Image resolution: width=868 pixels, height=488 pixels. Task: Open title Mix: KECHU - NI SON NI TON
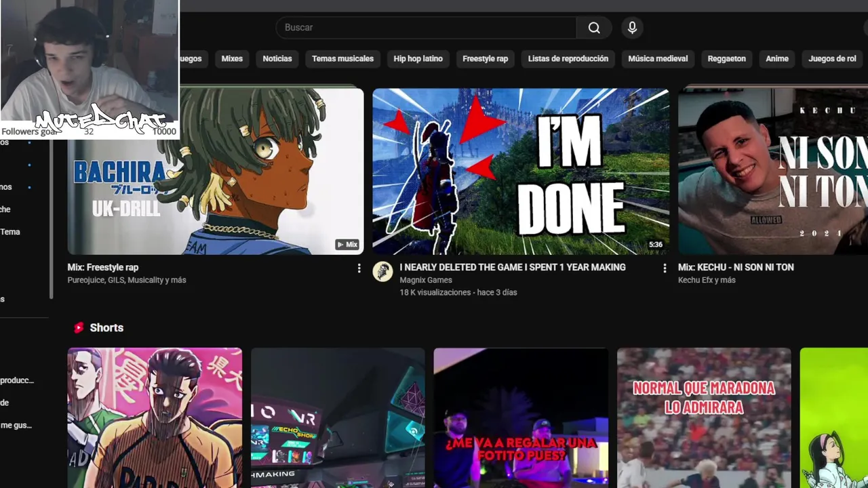pyautogui.click(x=736, y=267)
